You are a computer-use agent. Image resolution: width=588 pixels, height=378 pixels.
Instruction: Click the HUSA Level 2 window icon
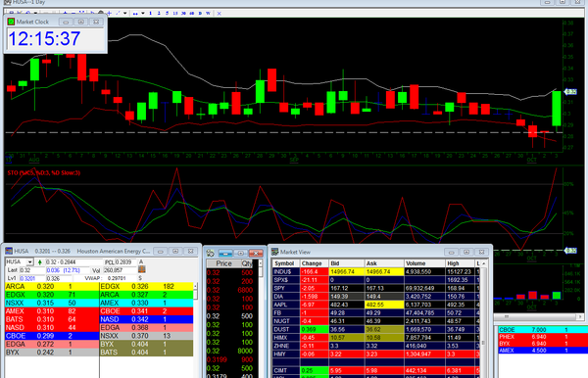(9, 251)
